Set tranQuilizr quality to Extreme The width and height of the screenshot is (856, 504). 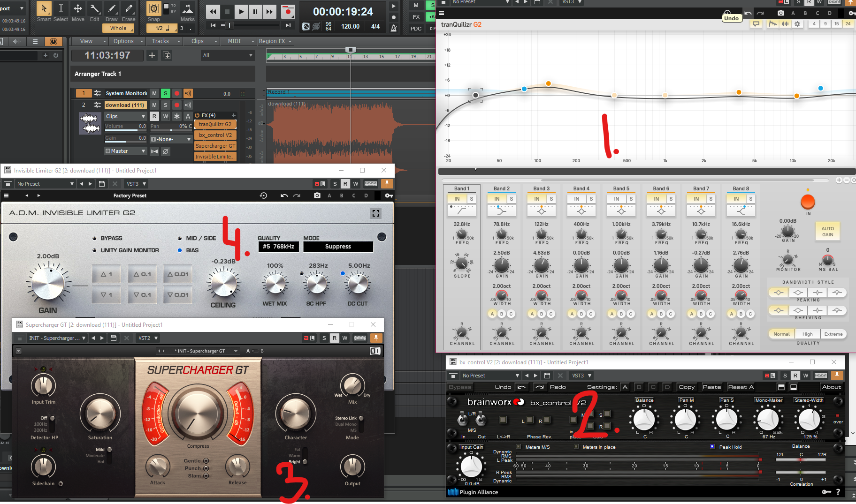tap(833, 334)
